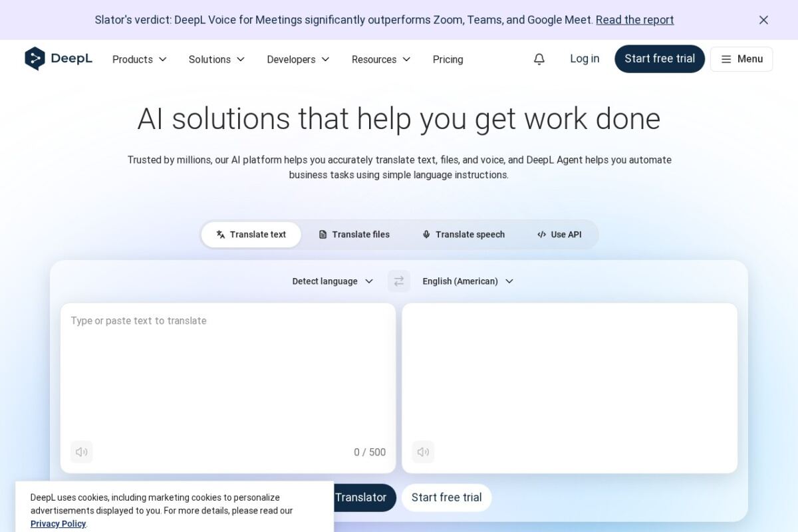Open the Resources menu
The image size is (798, 532).
381,59
